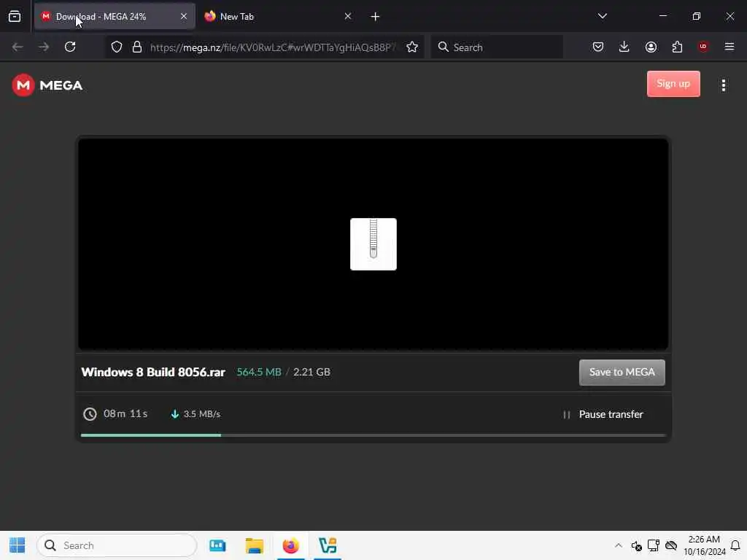The width and height of the screenshot is (747, 560).
Task: Click the remaining time clock icon
Action: click(x=90, y=414)
